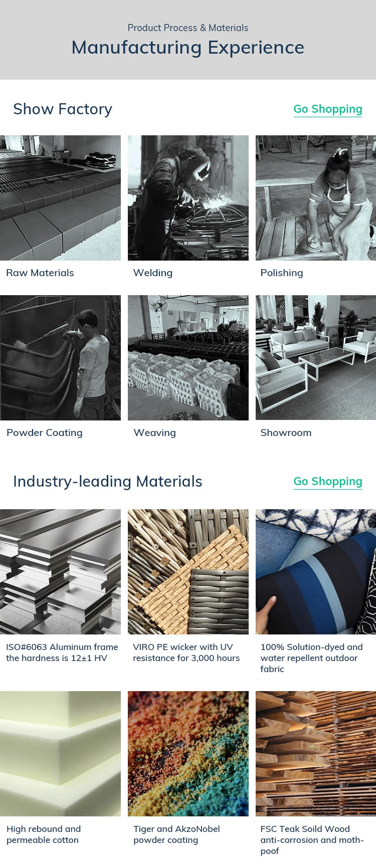
Task: Select the Polishing factory image
Action: (316, 198)
